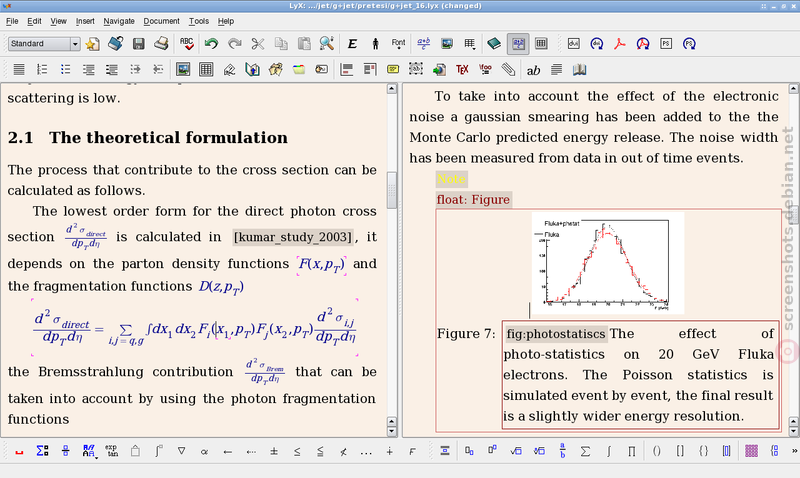View the DVI output
The width and height of the screenshot is (800, 478).
click(x=573, y=44)
